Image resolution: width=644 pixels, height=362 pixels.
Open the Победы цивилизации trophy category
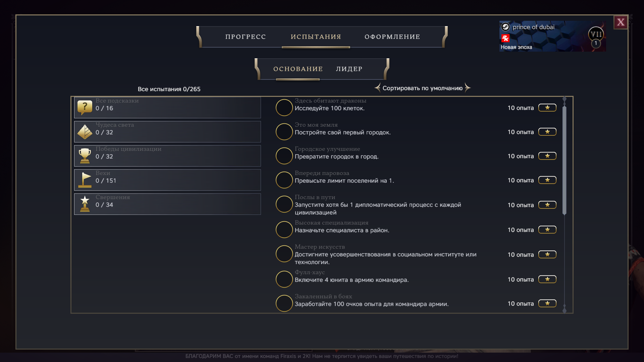click(167, 156)
